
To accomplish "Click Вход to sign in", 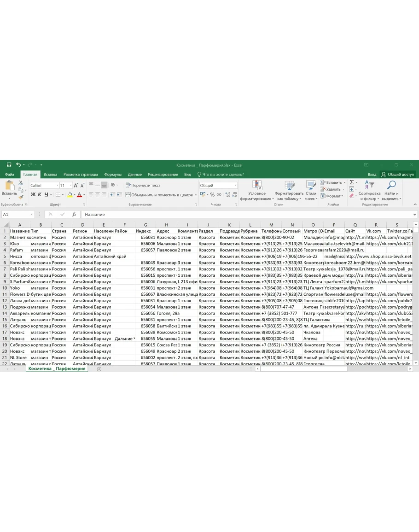I will click(372, 175).
